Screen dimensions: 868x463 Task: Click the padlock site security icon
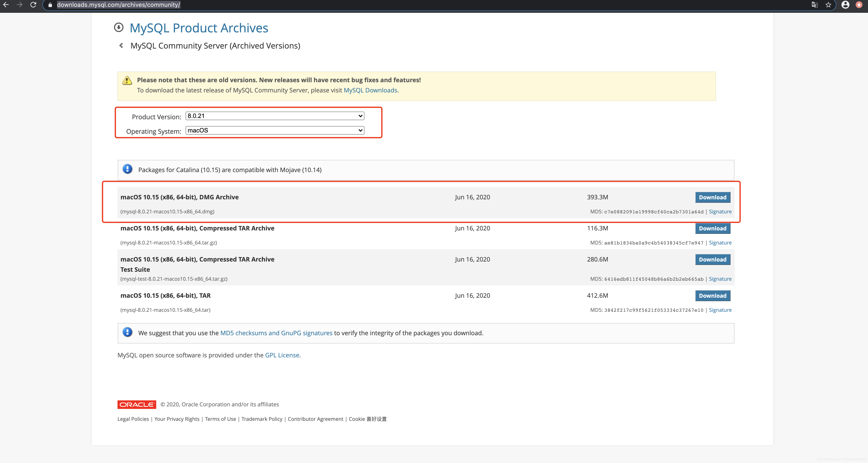(x=50, y=5)
